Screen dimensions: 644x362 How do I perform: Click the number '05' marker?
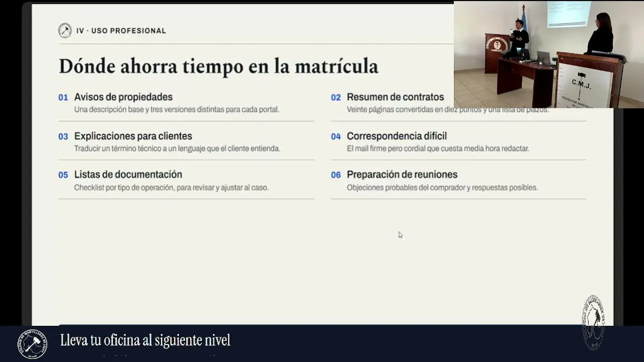63,175
